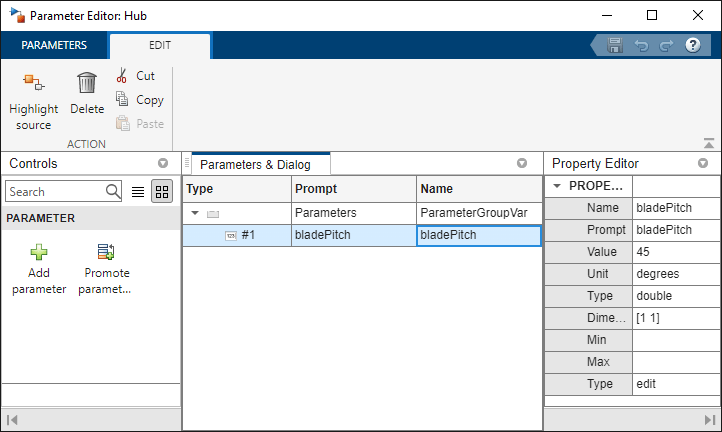Click the Controls search box
The width and height of the screenshot is (722, 432).
pyautogui.click(x=55, y=191)
